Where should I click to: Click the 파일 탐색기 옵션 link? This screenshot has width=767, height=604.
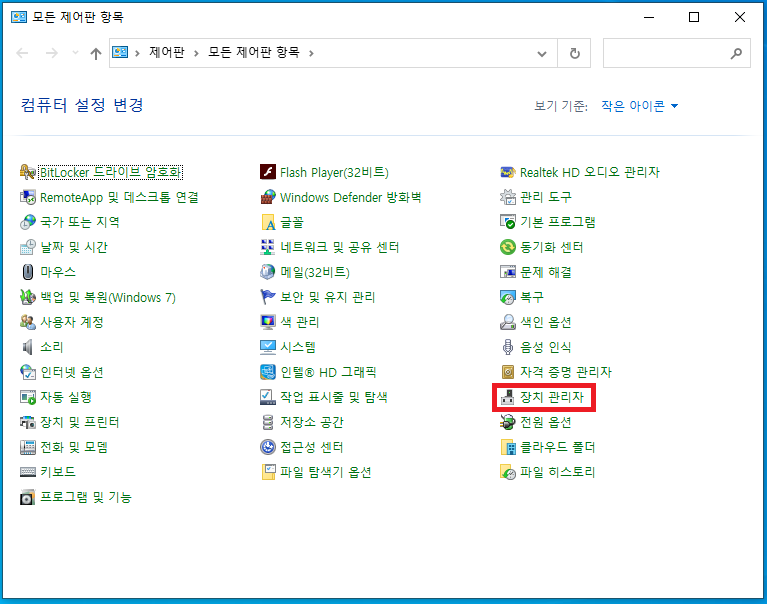[x=325, y=472]
